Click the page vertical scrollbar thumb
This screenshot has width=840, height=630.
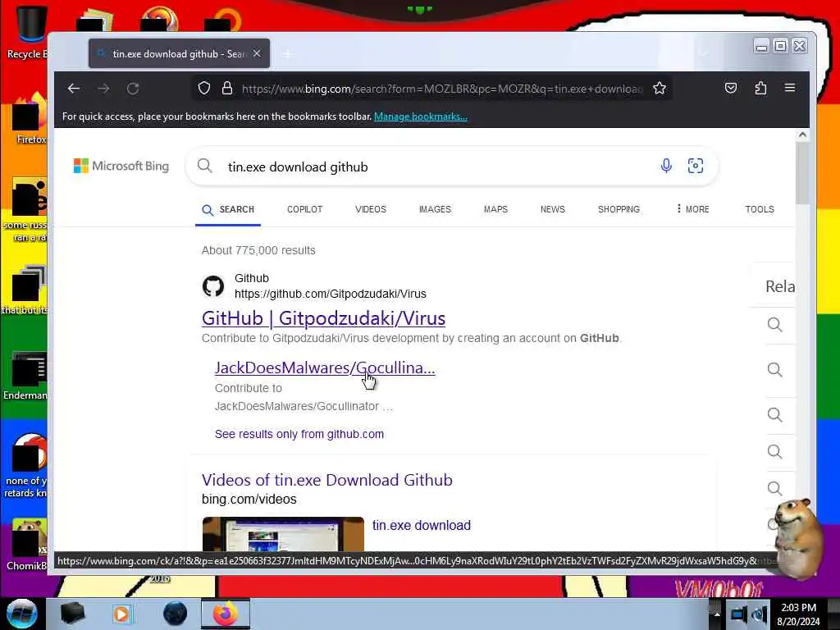802,173
